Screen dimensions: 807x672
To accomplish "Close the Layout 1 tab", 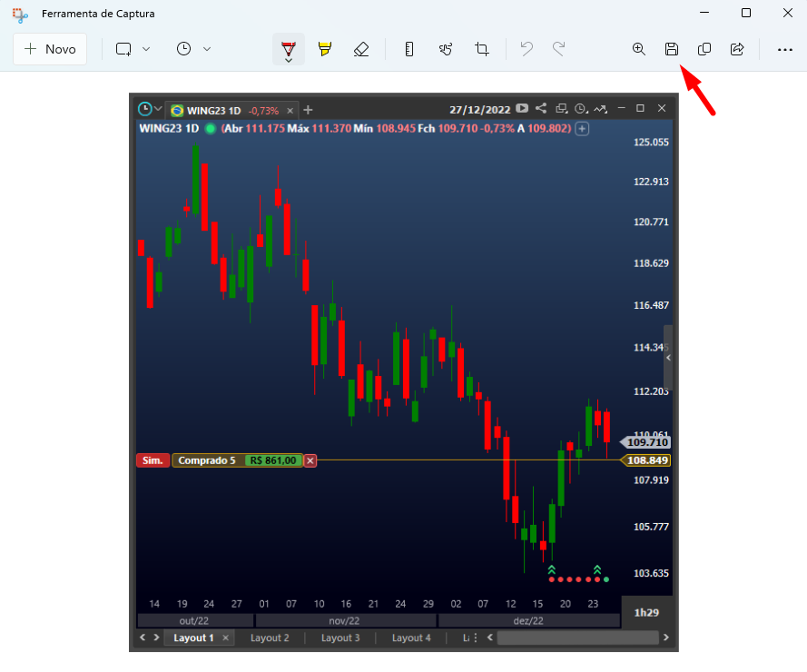I will tap(225, 637).
